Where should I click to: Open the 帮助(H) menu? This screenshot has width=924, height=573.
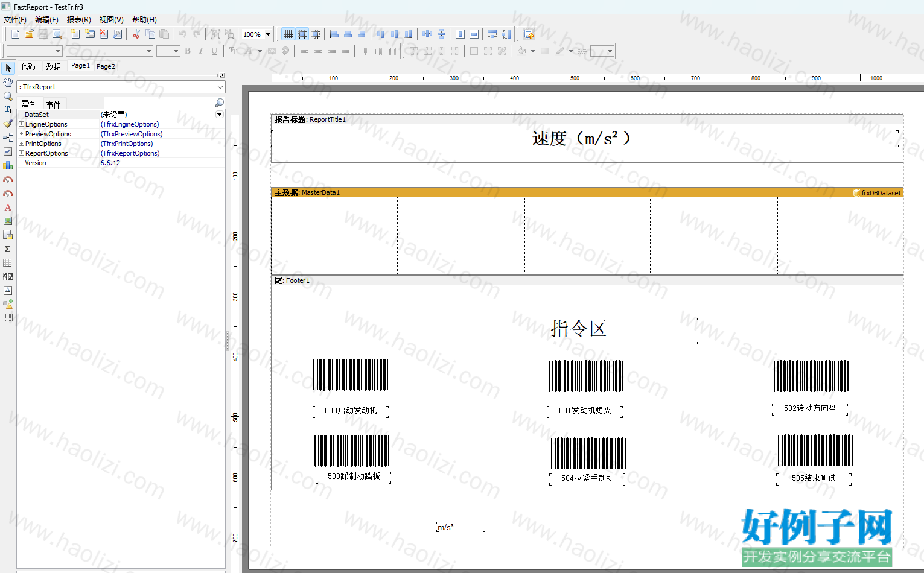144,20
